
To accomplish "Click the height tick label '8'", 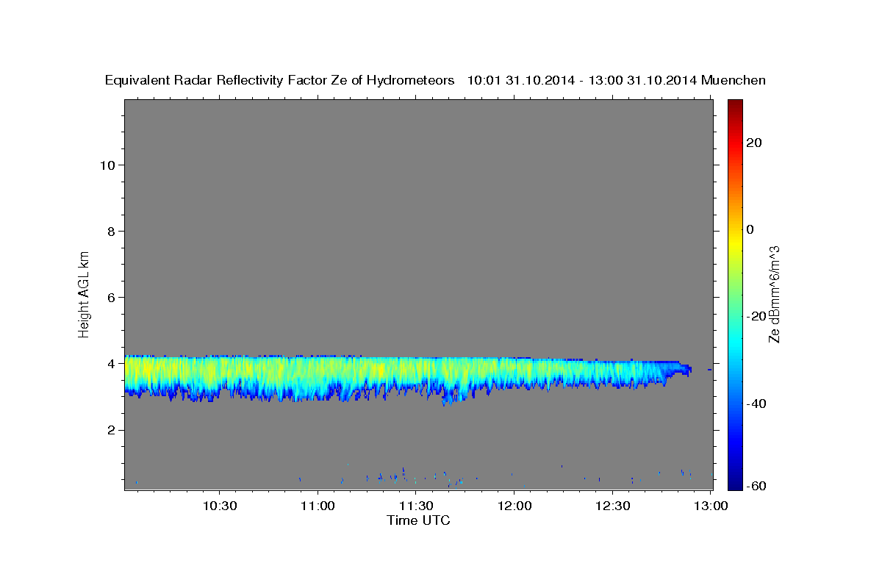I will click(x=110, y=231).
